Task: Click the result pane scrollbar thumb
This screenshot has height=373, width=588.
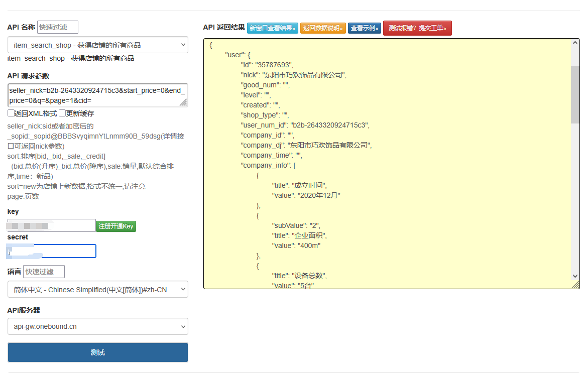Action: pyautogui.click(x=575, y=94)
